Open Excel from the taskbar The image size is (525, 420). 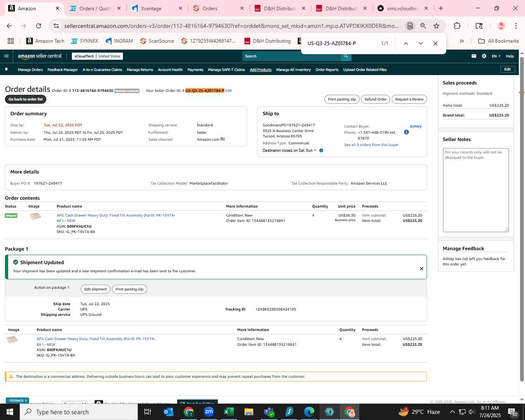tap(229, 412)
